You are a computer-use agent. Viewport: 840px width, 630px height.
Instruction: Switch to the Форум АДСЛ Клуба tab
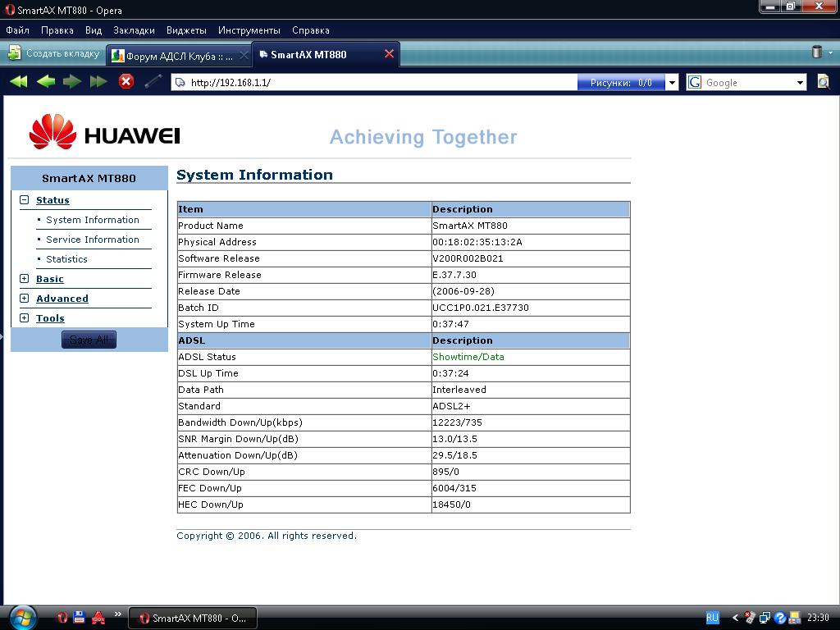[179, 55]
